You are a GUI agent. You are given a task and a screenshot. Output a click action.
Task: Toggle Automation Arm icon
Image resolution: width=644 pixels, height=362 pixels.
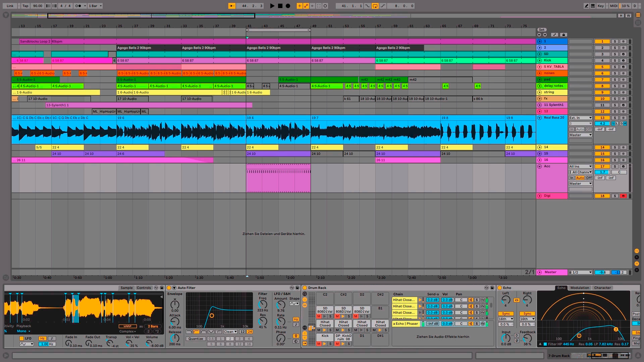click(306, 6)
